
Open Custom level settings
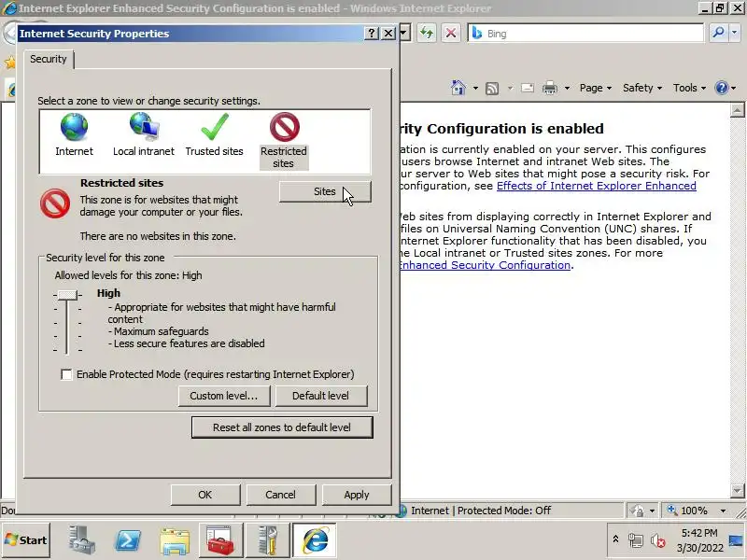coord(223,396)
